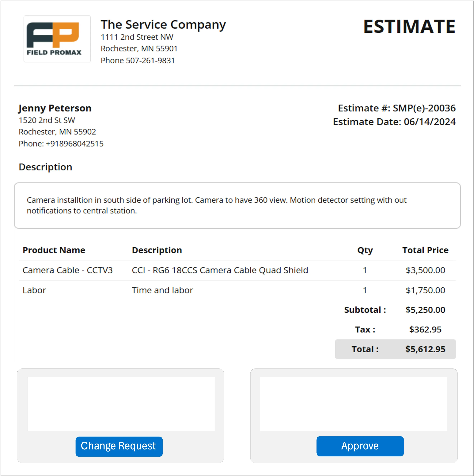Viewport: 474px width, 476px height.
Task: Click the Approve button
Action: pos(360,446)
